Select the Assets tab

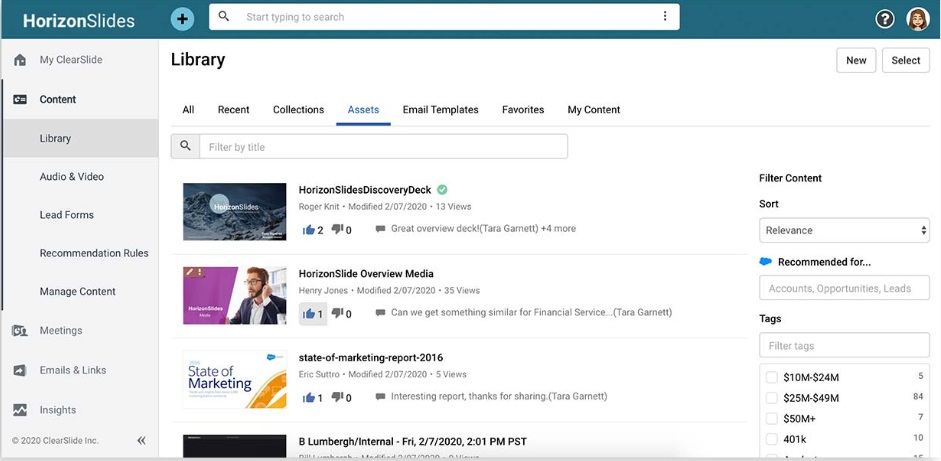(x=363, y=110)
